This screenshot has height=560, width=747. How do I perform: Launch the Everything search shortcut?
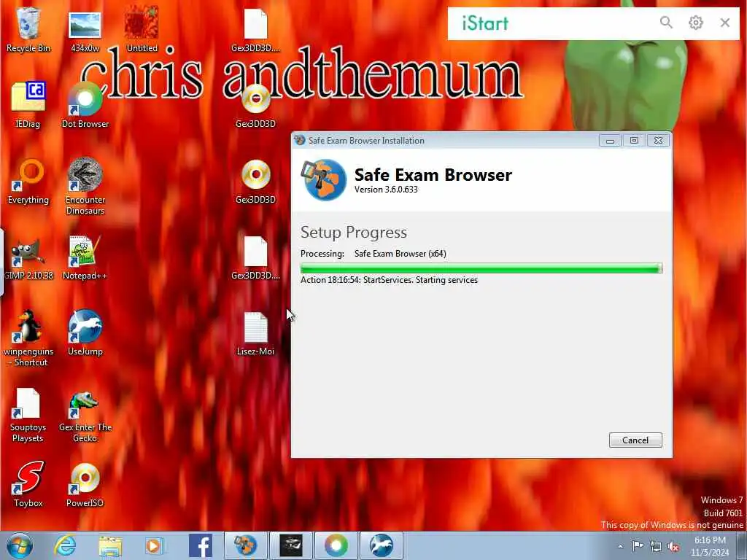click(x=28, y=181)
